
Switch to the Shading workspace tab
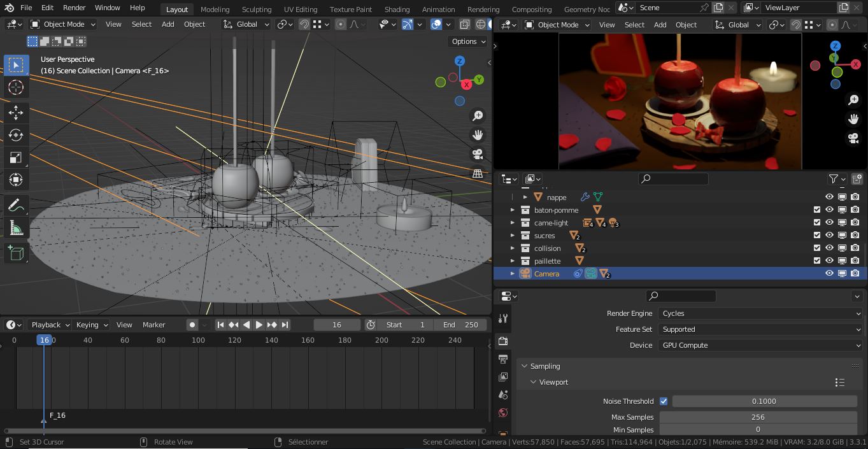point(397,9)
